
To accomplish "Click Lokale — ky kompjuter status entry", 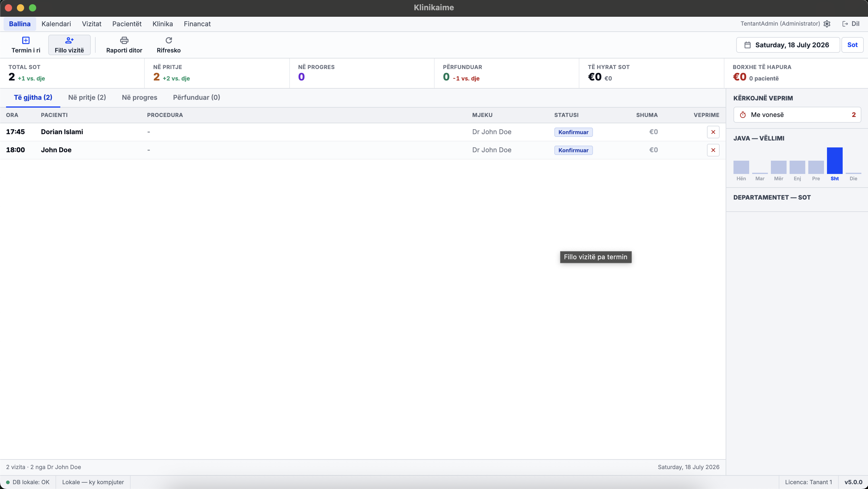I will coord(93,482).
